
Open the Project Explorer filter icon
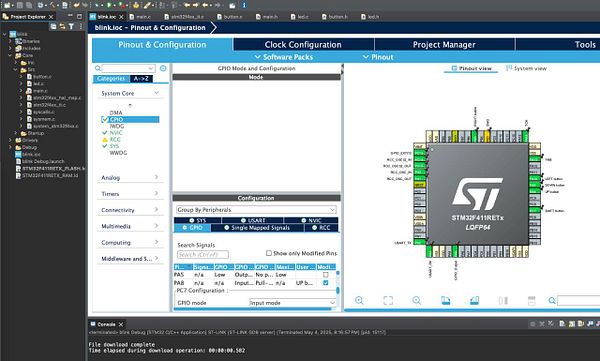(71, 26)
